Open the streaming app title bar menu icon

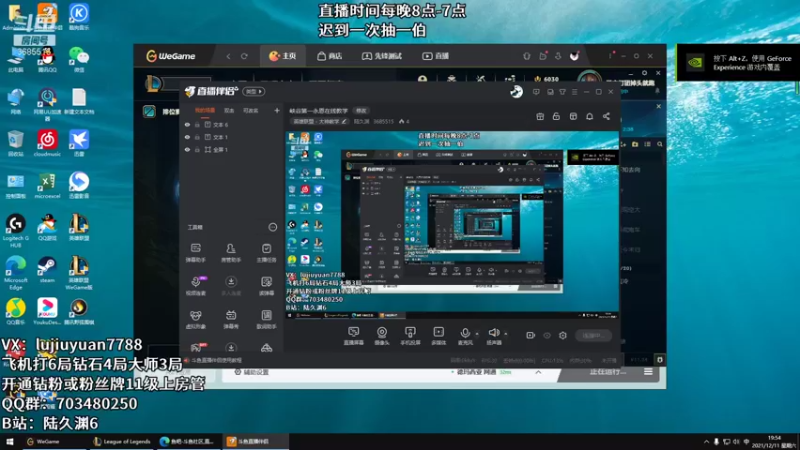click(x=574, y=92)
